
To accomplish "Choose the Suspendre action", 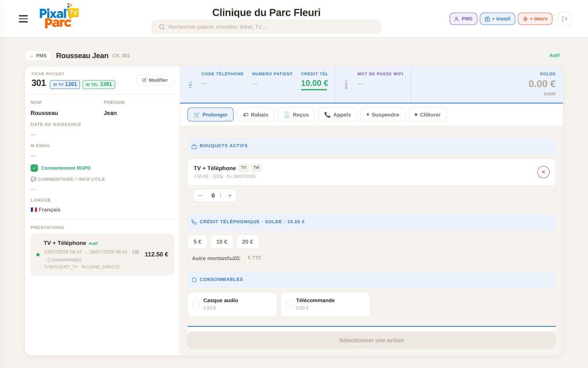I will point(383,115).
